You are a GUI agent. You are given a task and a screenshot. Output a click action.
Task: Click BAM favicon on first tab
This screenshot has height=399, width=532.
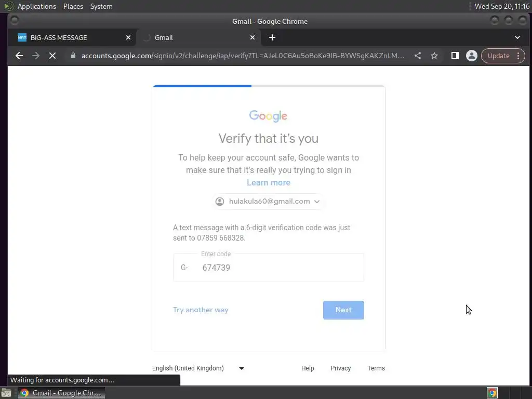22,37
